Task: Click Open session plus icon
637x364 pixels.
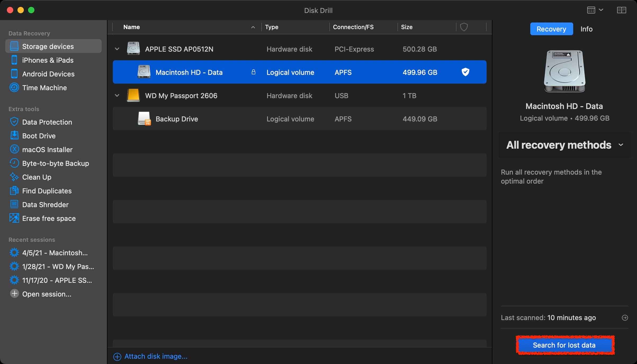Action: point(14,294)
